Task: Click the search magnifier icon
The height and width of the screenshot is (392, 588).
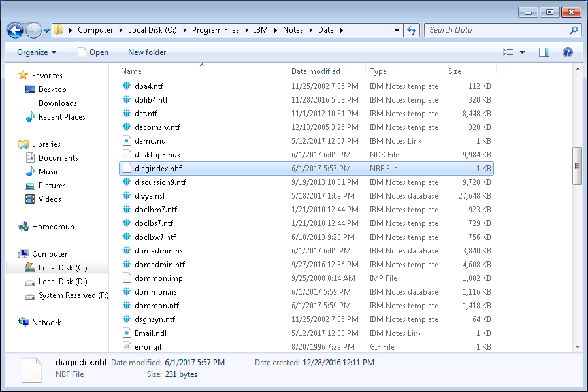Action: tap(574, 30)
